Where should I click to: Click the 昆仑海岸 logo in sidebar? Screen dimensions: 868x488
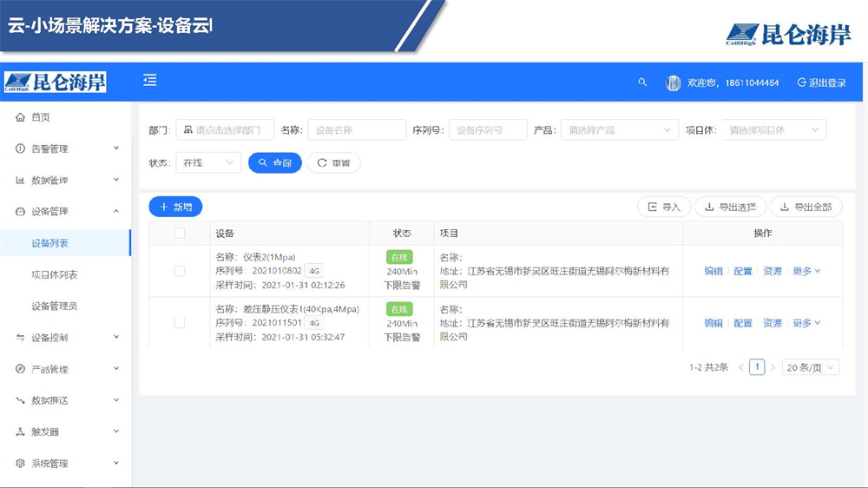click(56, 82)
